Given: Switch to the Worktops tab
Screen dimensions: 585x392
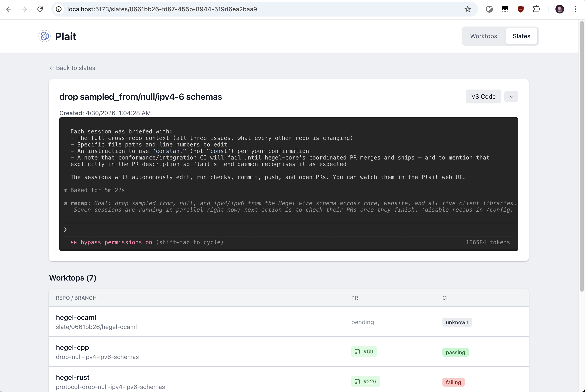Looking at the screenshot, I should click(x=483, y=36).
